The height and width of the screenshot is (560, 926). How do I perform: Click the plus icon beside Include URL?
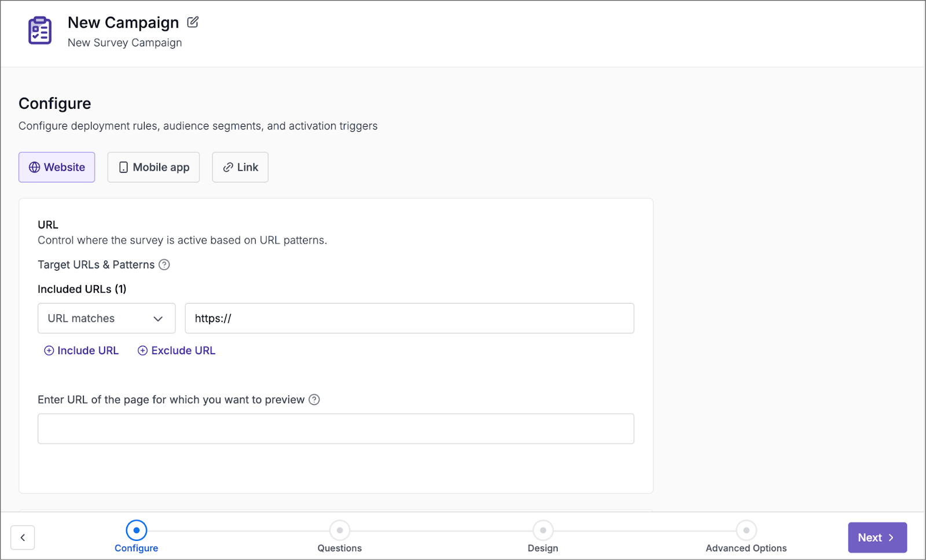point(49,351)
